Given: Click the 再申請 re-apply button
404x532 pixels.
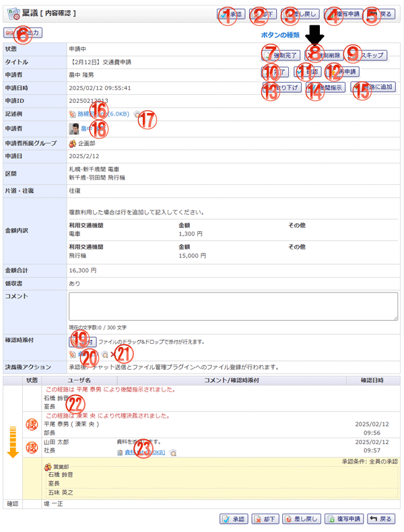Looking at the screenshot, I should (x=342, y=72).
